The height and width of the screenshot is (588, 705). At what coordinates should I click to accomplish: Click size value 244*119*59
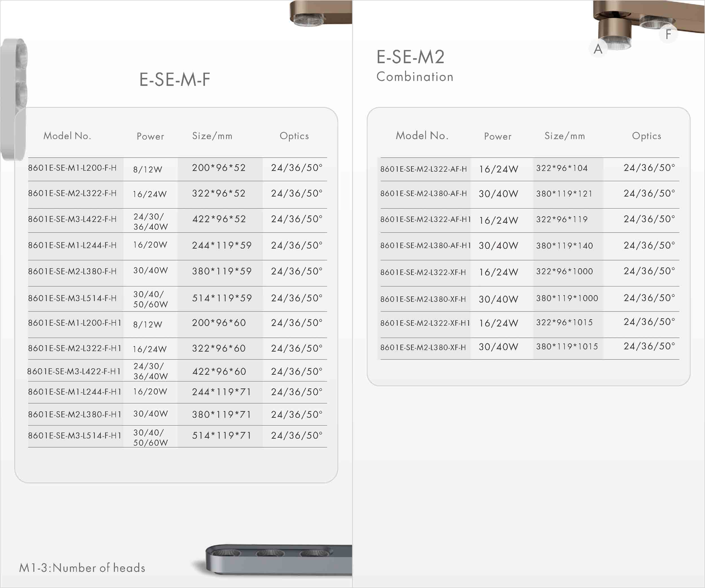(222, 245)
